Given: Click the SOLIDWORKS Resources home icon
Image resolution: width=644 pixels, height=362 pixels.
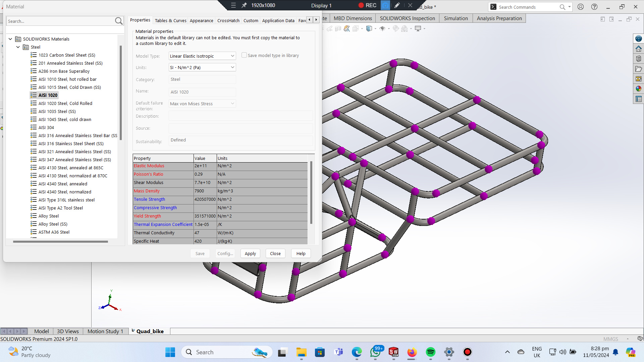Looking at the screenshot, I should [638, 49].
